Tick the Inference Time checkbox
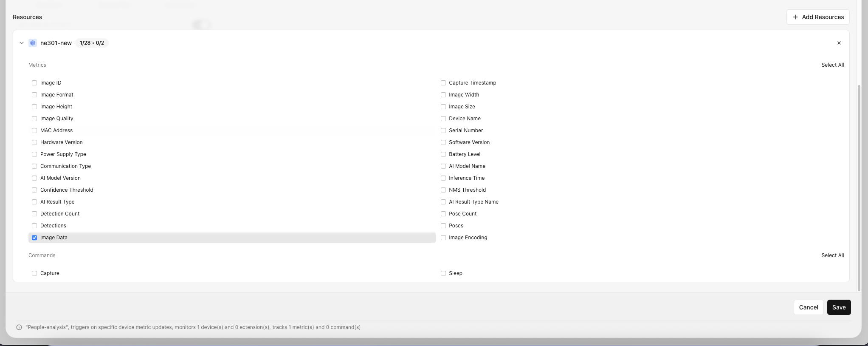 pos(443,178)
